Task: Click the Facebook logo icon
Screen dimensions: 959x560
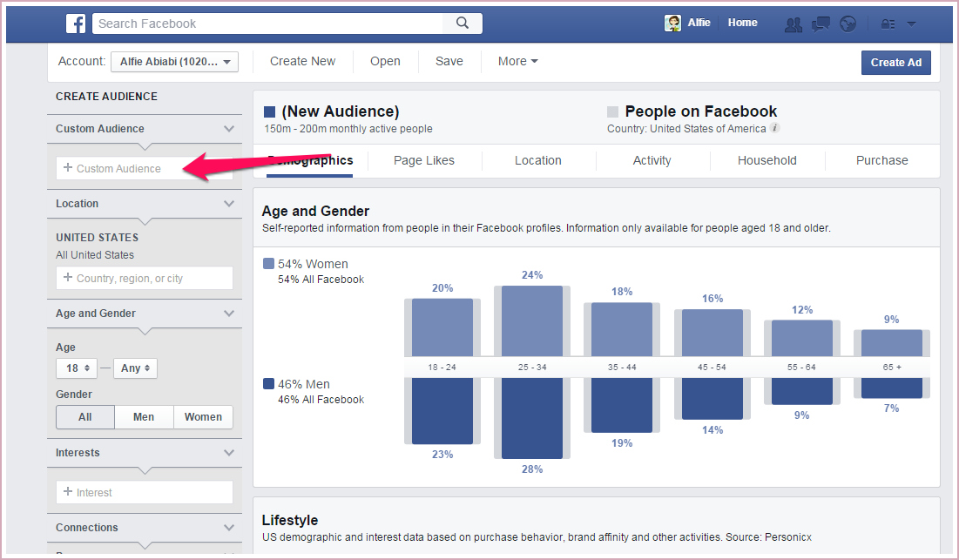Action: pyautogui.click(x=76, y=24)
